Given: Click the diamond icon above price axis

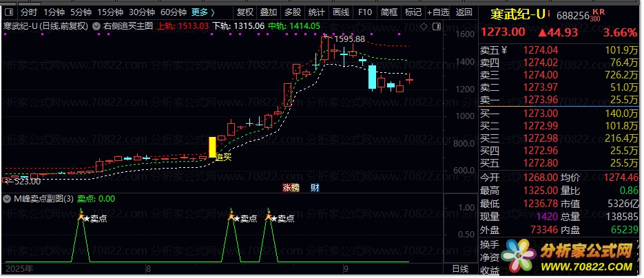Looking at the screenshot, I should click(x=425, y=27).
